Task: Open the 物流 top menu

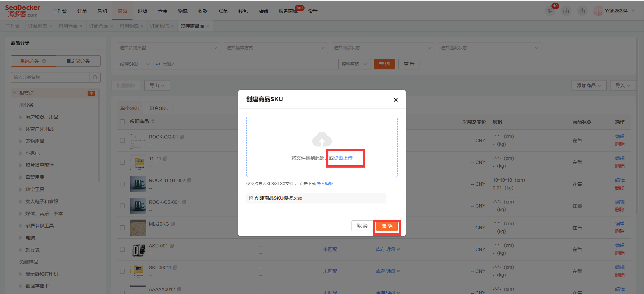Action: [183, 11]
